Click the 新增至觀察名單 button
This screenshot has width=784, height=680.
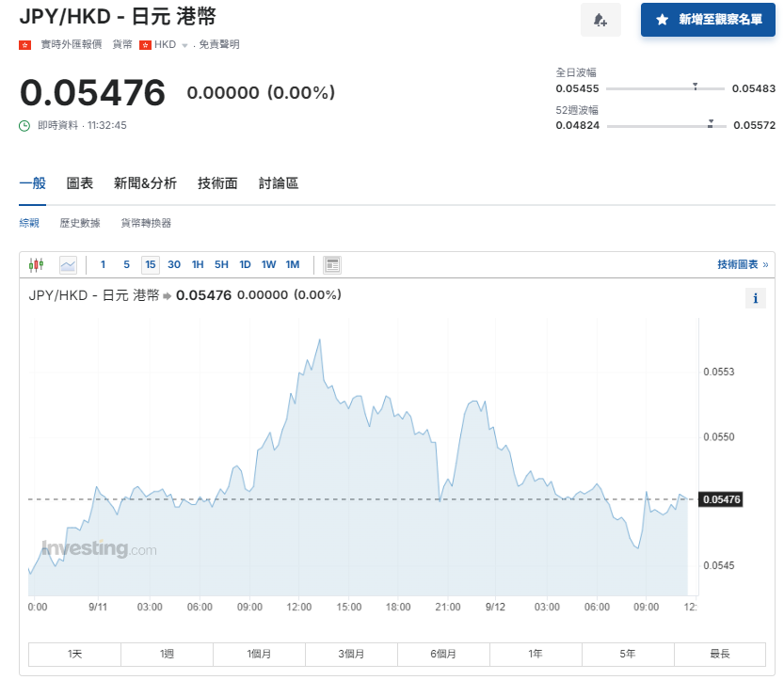708,20
